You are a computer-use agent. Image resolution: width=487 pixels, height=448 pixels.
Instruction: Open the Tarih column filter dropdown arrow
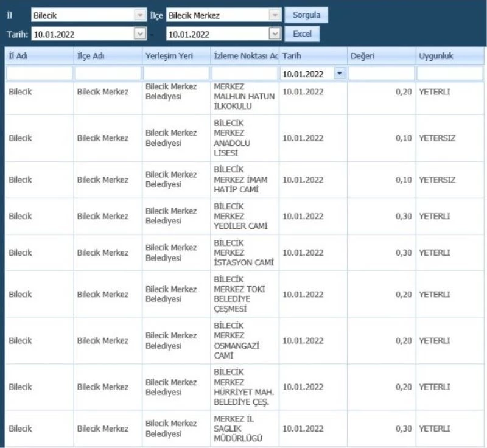[x=340, y=74]
